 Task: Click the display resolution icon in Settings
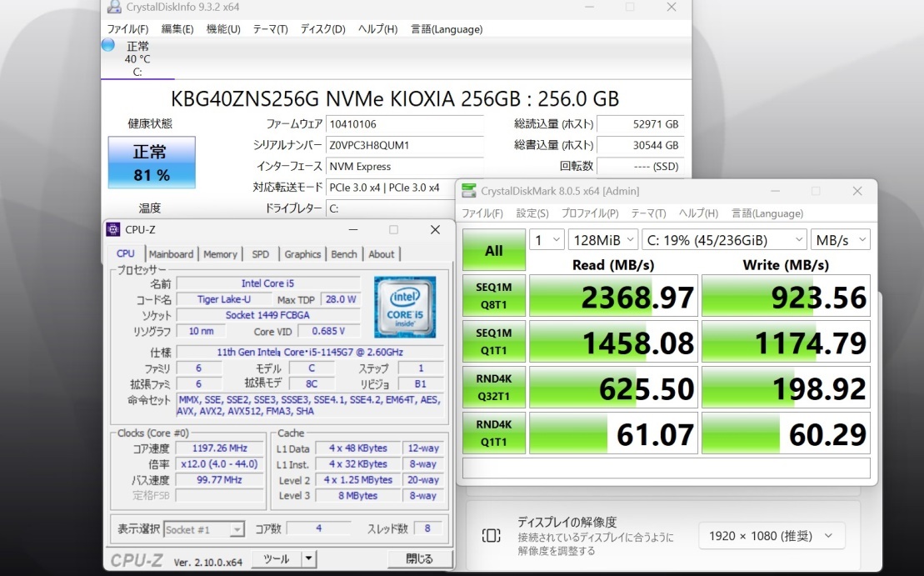click(x=491, y=535)
